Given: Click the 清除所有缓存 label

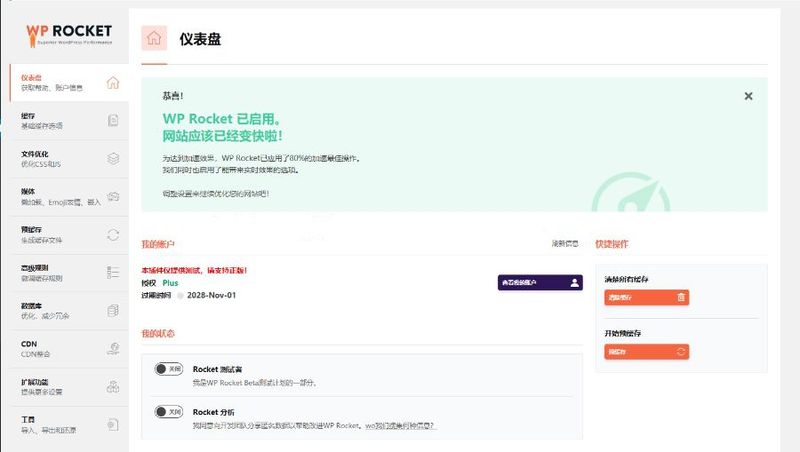Looking at the screenshot, I should (x=627, y=279).
